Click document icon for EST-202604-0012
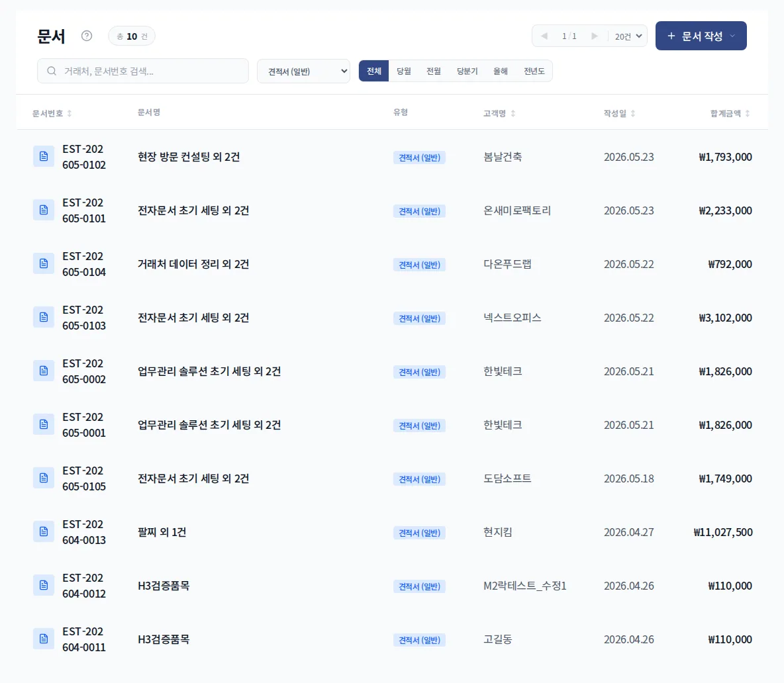784x683 pixels. (44, 585)
